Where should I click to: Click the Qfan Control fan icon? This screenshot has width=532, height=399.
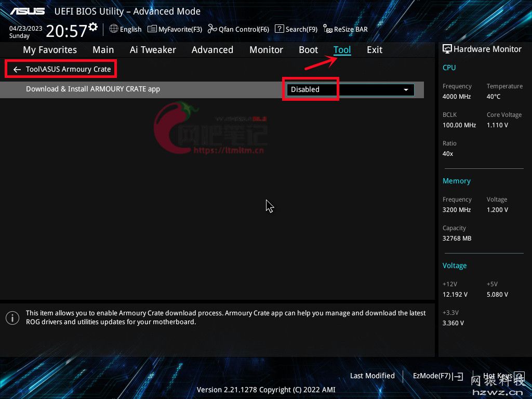212,29
